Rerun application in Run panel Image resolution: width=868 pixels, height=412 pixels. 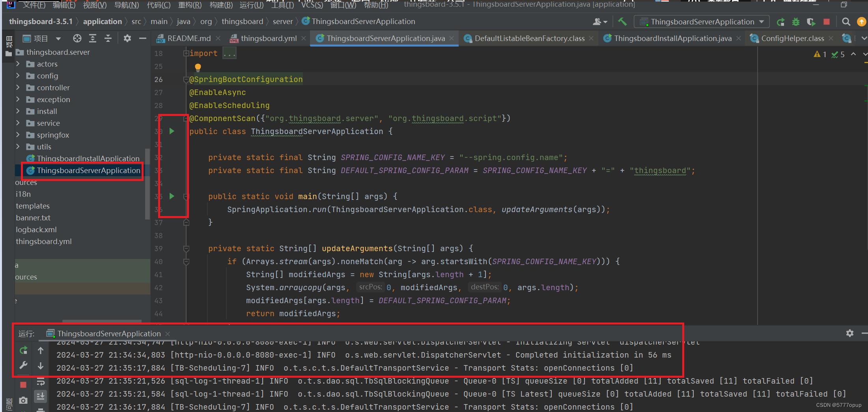(23, 350)
